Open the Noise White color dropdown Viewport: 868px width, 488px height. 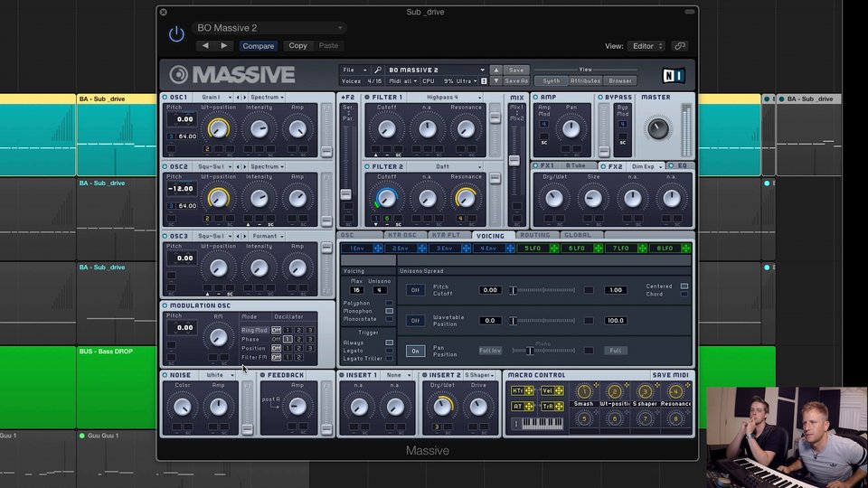pos(218,375)
